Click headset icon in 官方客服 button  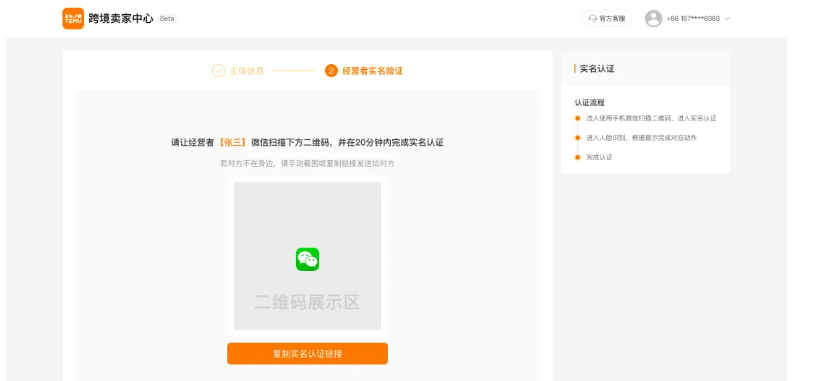[593, 19]
